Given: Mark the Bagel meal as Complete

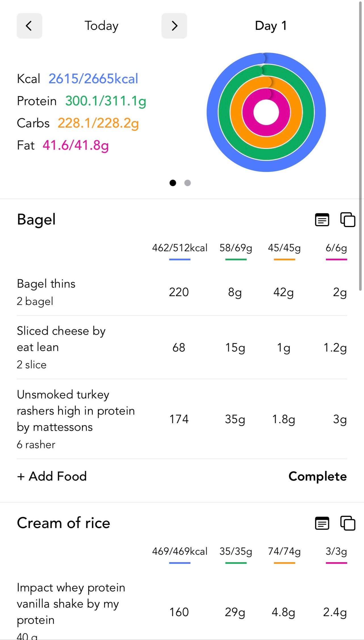Looking at the screenshot, I should [317, 476].
